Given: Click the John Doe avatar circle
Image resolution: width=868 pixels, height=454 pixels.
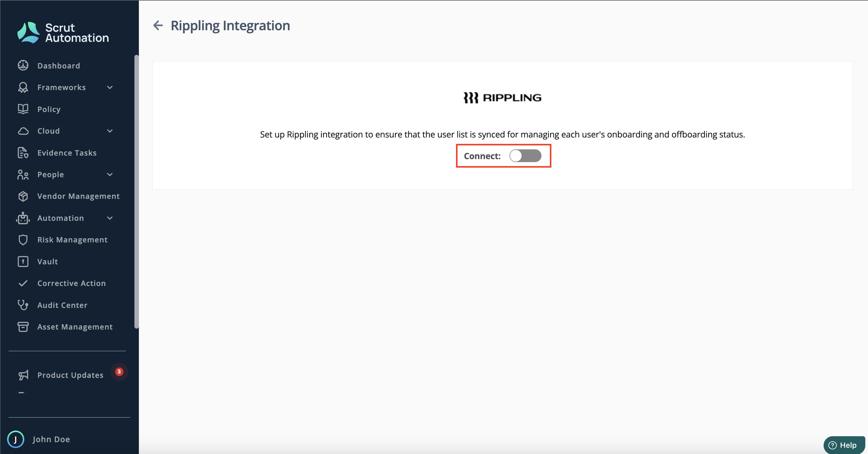Looking at the screenshot, I should [x=15, y=439].
